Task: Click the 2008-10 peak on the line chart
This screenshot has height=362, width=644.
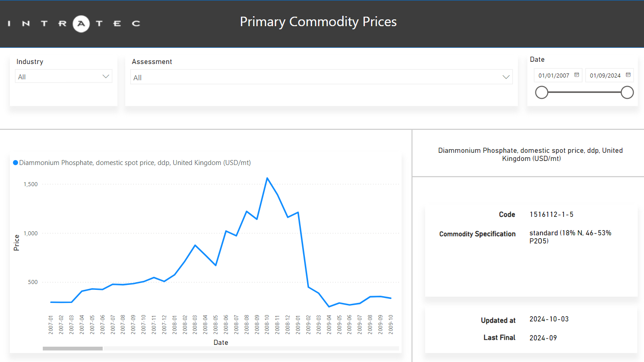Action: [267, 178]
